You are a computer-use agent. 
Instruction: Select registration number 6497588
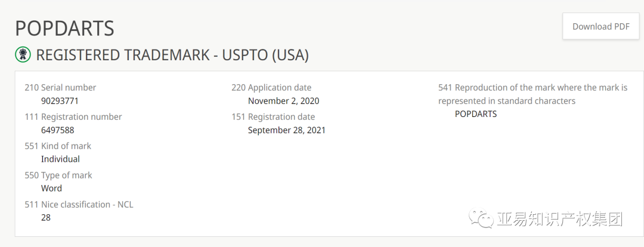pos(58,130)
